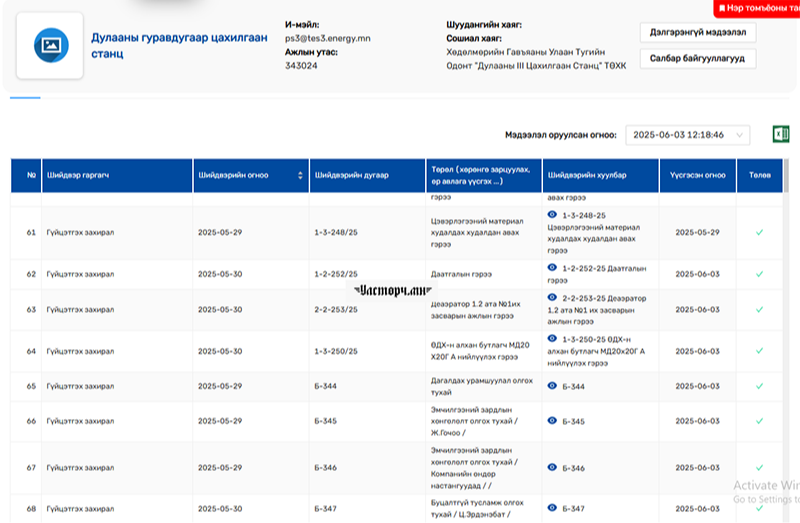View attachment eye icon for 1-2-252-25
The width and height of the screenshot is (800, 523).
[x=552, y=267]
